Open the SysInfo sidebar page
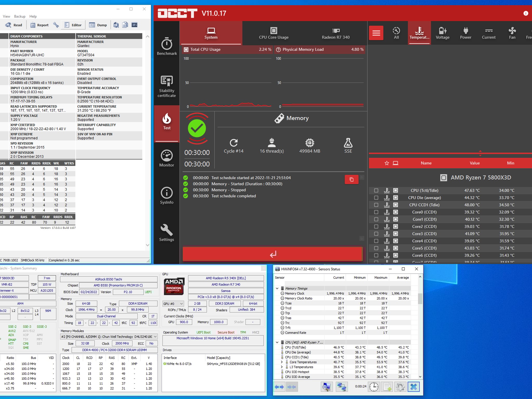 pyautogui.click(x=167, y=196)
